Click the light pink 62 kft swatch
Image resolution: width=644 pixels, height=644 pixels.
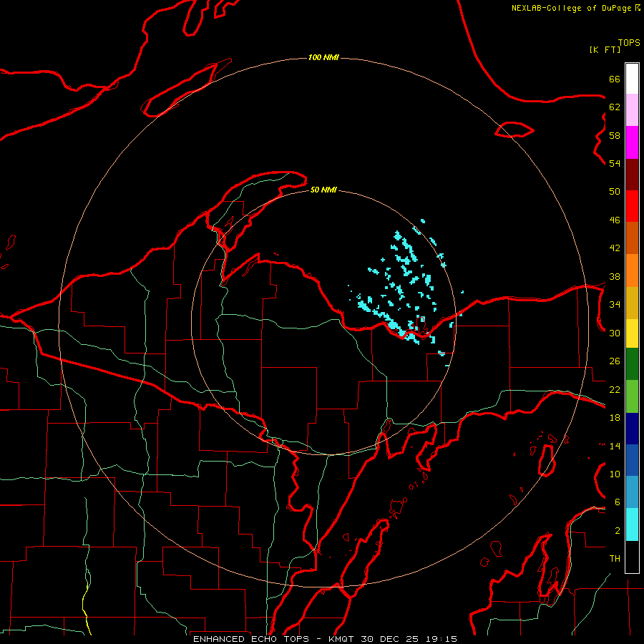[632, 109]
